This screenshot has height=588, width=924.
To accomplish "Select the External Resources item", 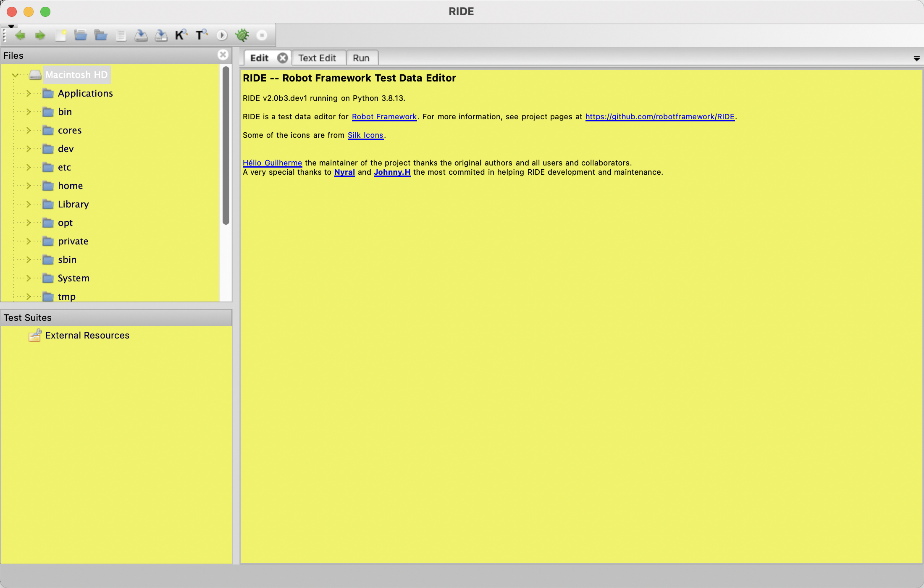I will pos(87,335).
